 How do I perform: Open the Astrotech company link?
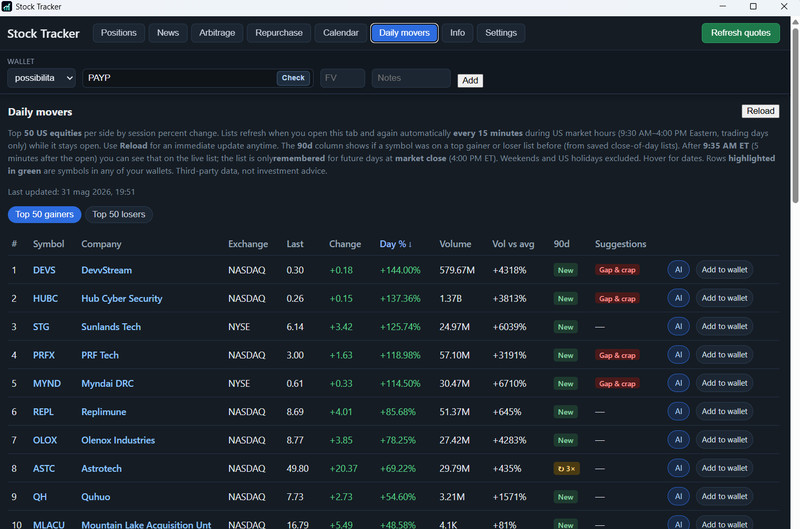(101, 468)
